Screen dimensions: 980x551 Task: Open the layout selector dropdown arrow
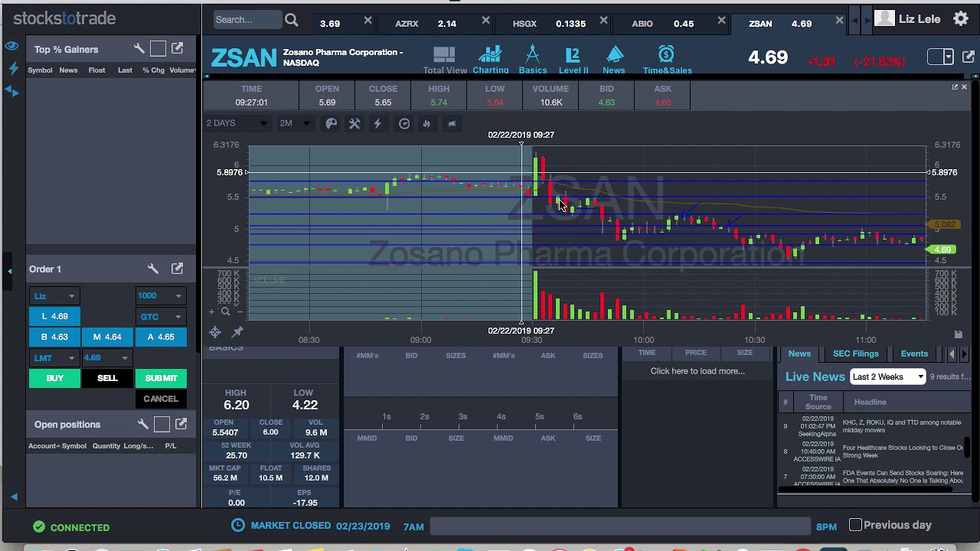tap(949, 57)
